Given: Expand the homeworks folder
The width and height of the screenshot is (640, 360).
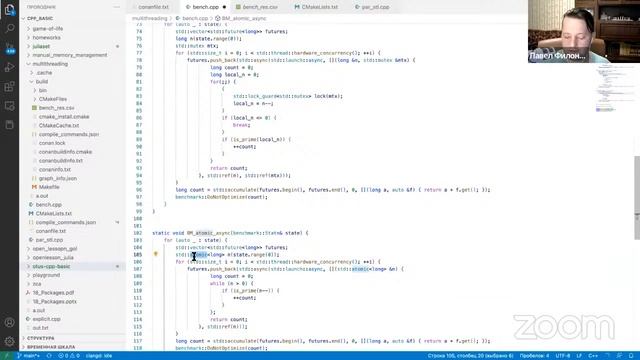Looking at the screenshot, I should (x=47, y=38).
